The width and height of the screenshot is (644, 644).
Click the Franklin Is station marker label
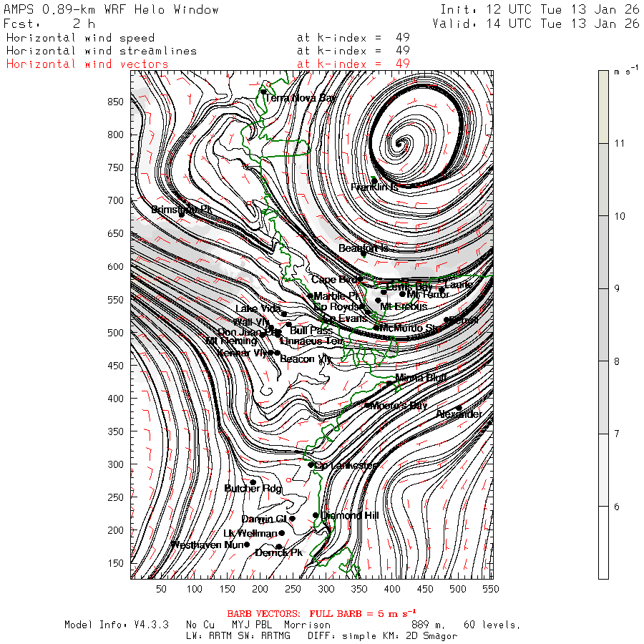coord(374,187)
